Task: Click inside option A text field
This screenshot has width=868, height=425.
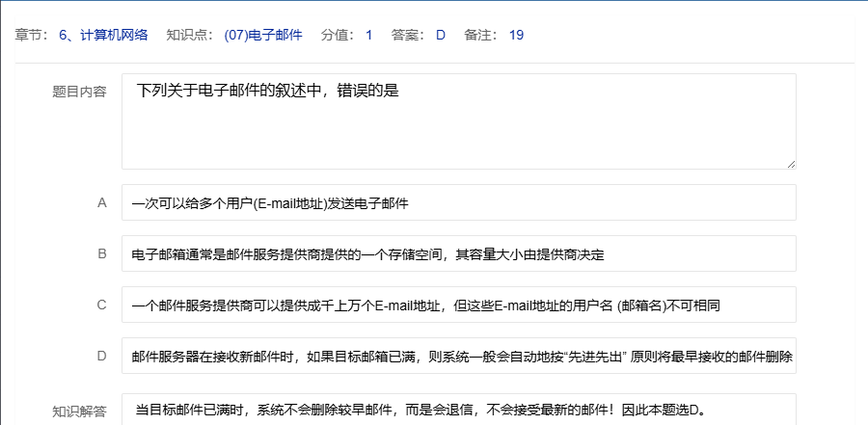Action: [x=458, y=203]
